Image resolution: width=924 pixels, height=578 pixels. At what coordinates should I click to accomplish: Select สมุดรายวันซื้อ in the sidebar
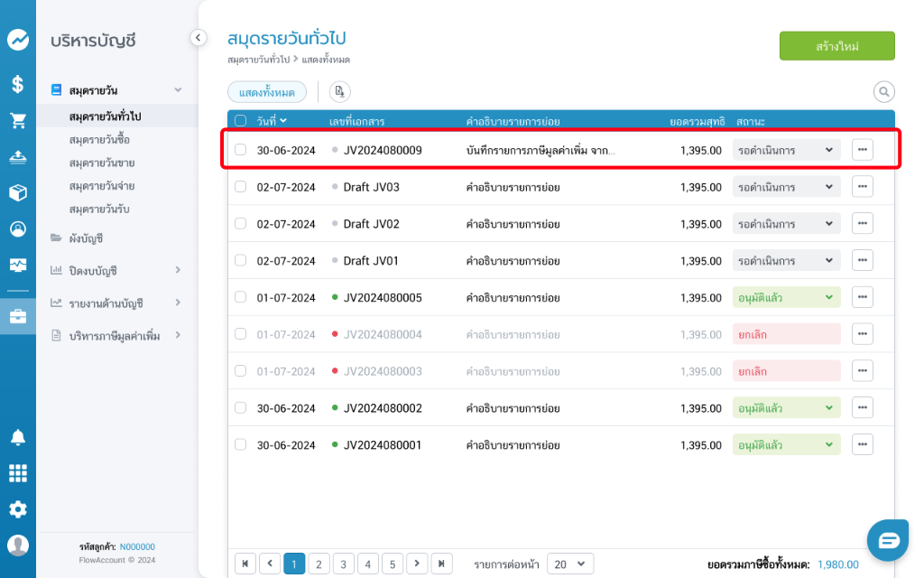pyautogui.click(x=99, y=140)
